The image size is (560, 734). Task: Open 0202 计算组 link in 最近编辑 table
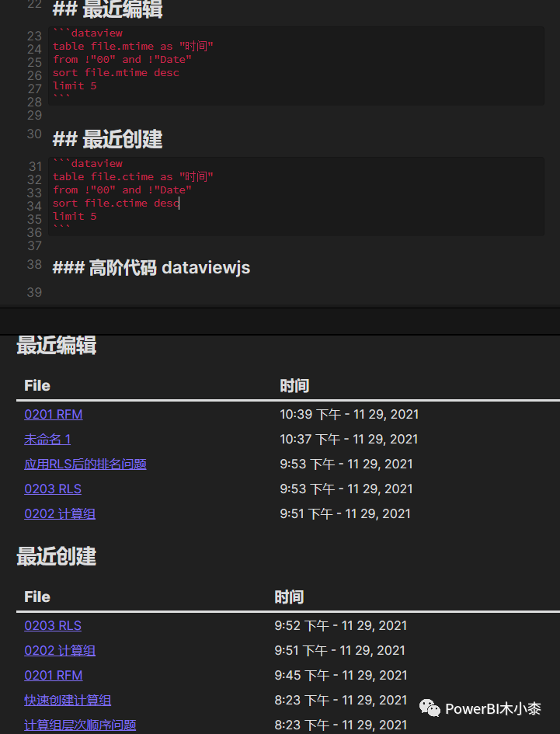coord(60,513)
